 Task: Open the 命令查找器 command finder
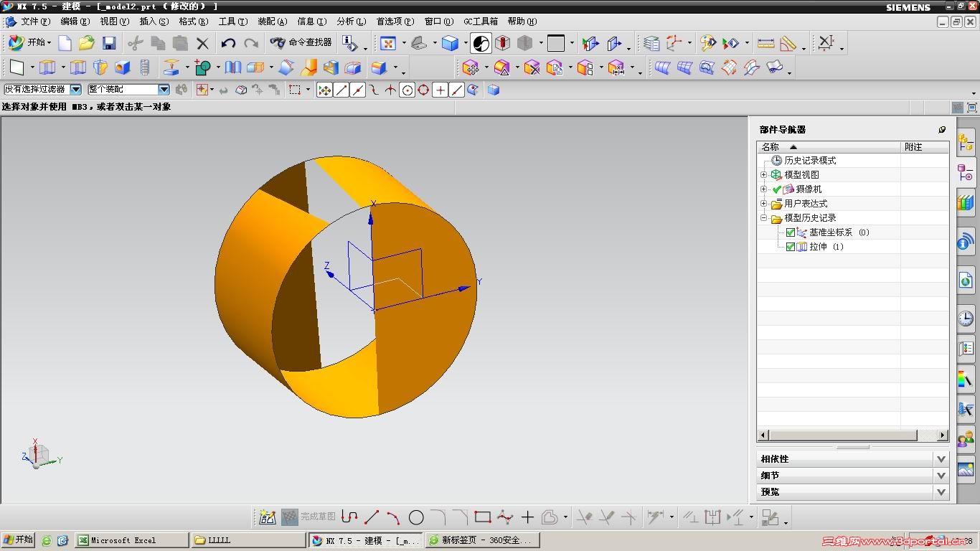pos(301,43)
